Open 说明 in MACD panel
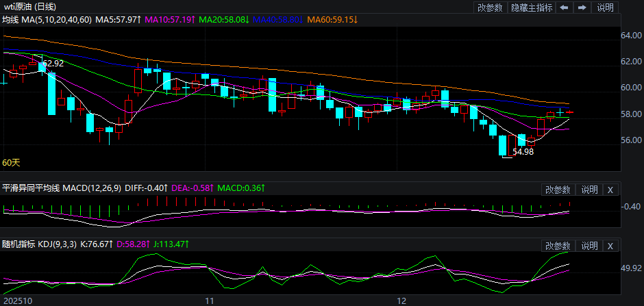644x306 pixels. tap(589, 190)
